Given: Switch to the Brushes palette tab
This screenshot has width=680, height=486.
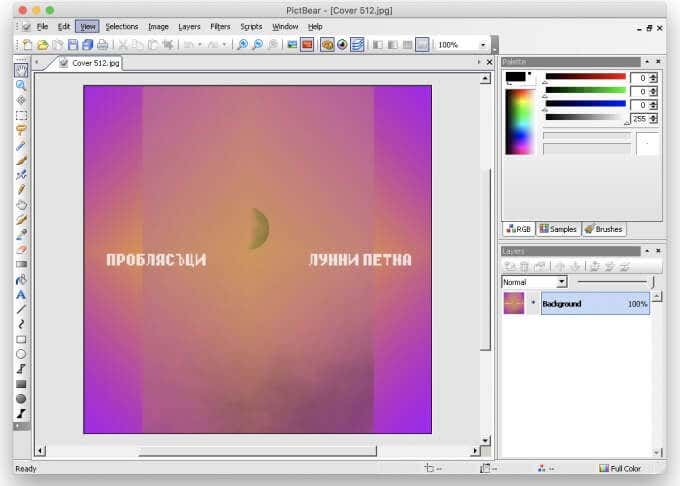Looking at the screenshot, I should coord(604,229).
